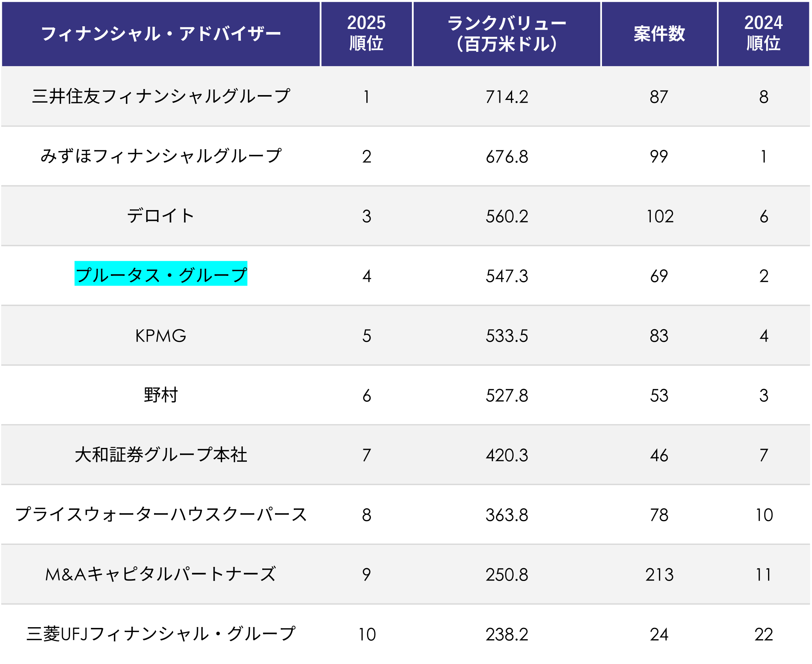
Task: Click the M&Aキャピタルパートナーズ cell
Action: tap(161, 575)
